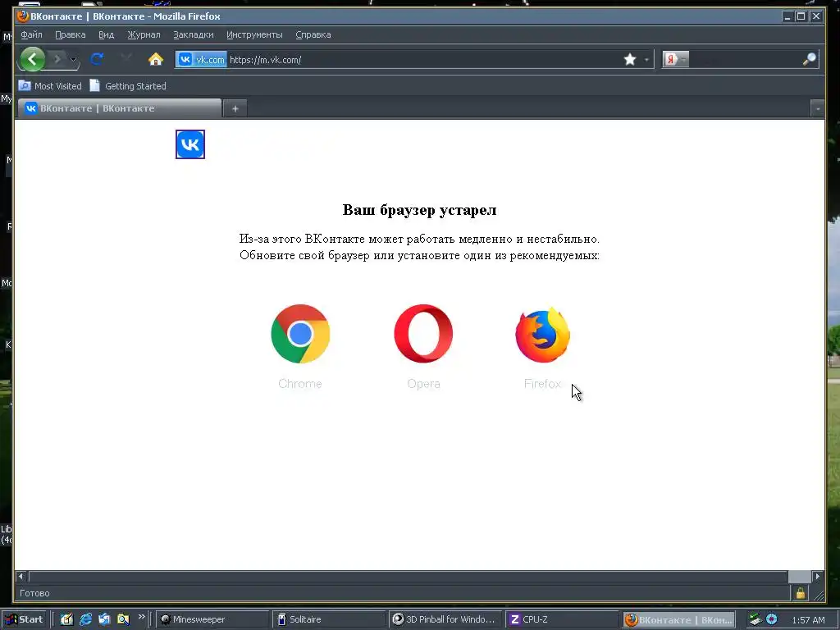
Task: Open the Справка menu
Action: pos(313,34)
